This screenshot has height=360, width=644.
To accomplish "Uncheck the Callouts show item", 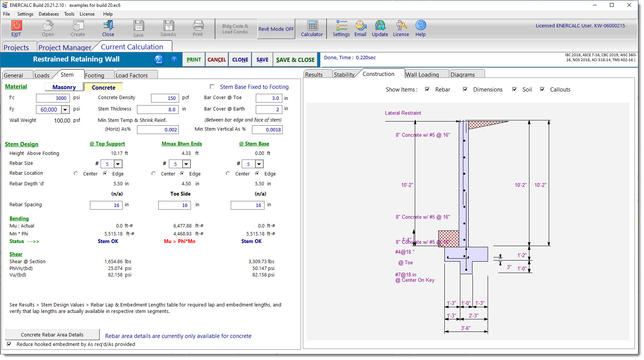I will 543,90.
